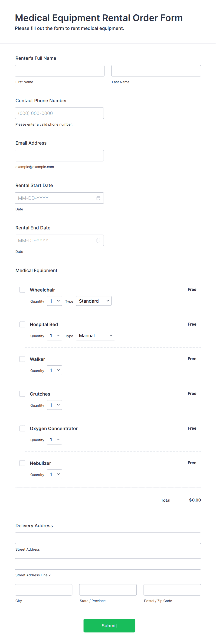Open the Rental Start Date calendar icon
This screenshot has height=644, width=216.
98,198
